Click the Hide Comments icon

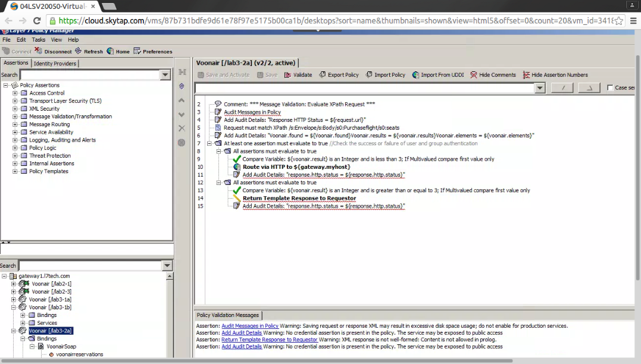(473, 75)
